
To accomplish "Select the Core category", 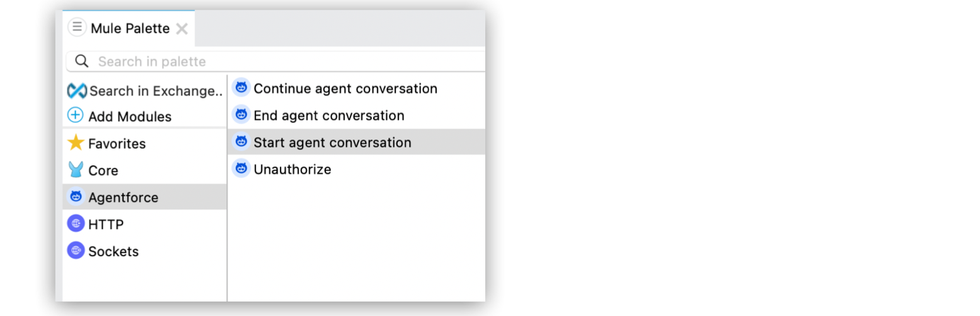I will (x=103, y=171).
